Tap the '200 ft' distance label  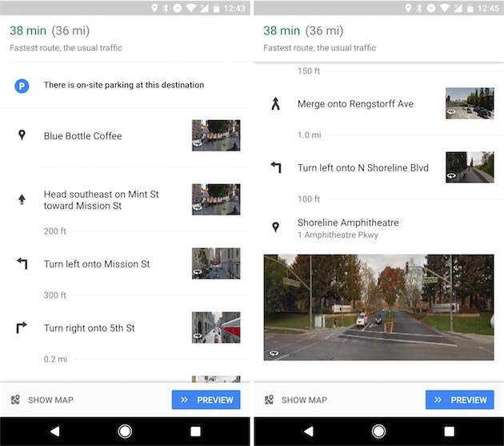pos(55,231)
